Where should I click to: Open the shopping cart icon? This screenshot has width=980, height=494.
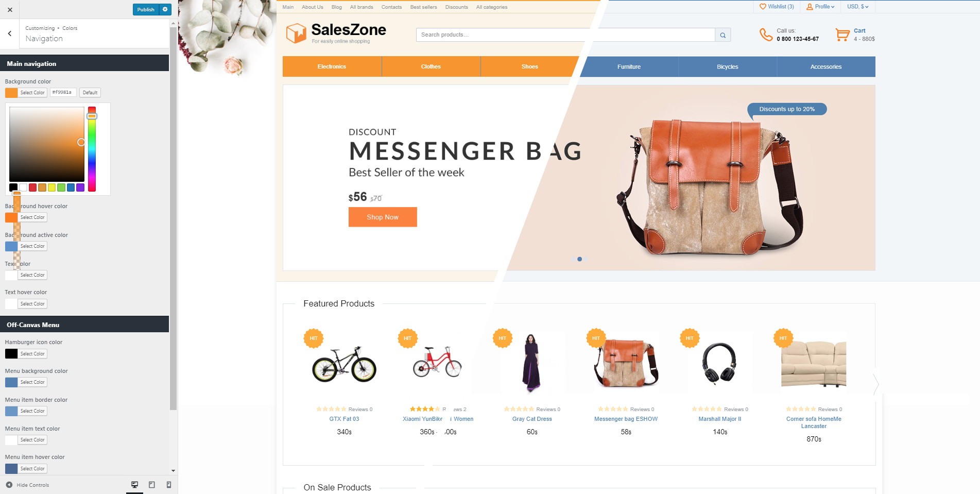(843, 35)
